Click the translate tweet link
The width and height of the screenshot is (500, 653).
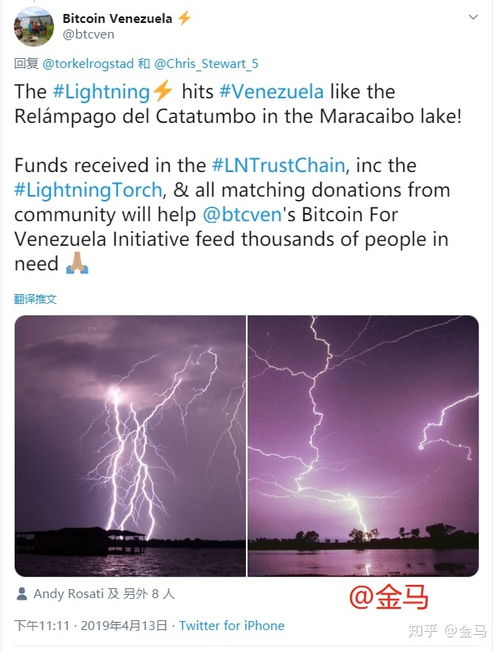click(35, 299)
